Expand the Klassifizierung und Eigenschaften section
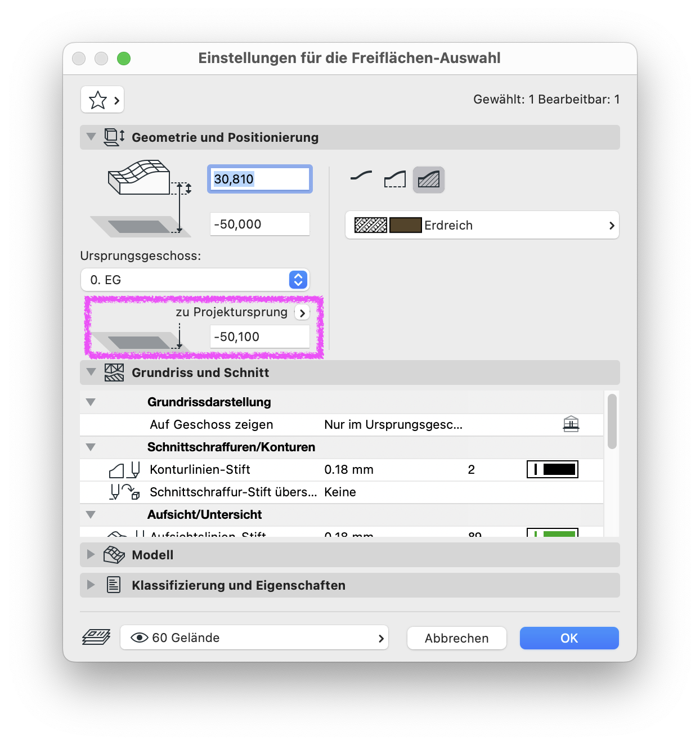This screenshot has height=745, width=700. point(91,585)
